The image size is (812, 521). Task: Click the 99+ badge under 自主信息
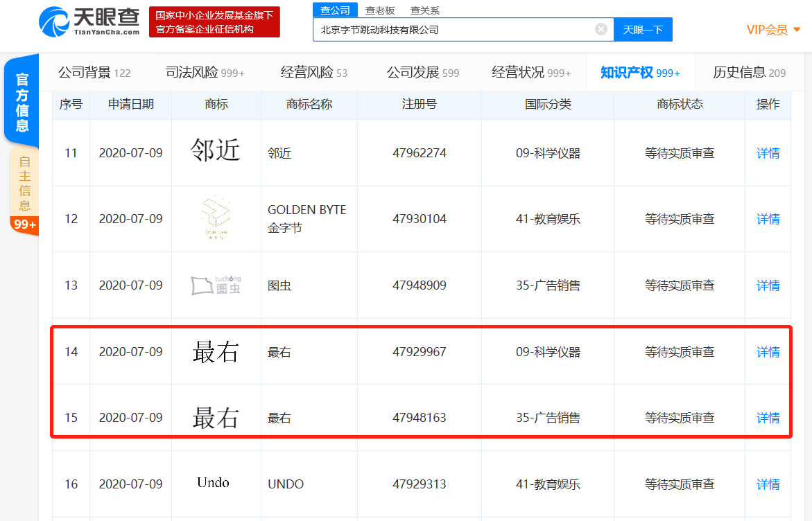click(24, 225)
